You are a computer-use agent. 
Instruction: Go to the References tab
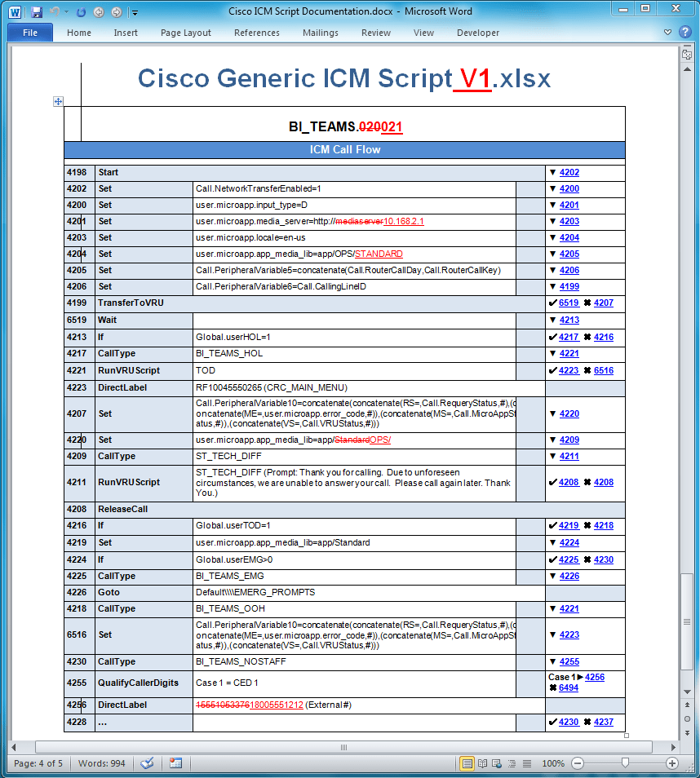pyautogui.click(x=257, y=33)
